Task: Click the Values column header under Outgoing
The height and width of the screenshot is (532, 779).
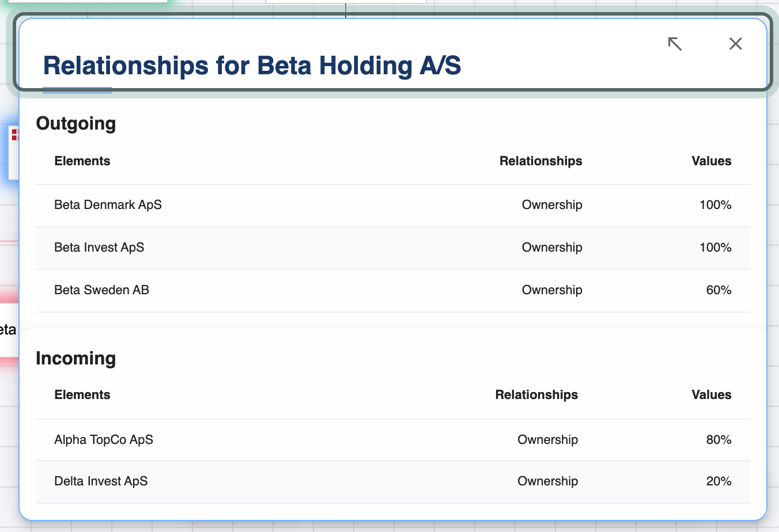Action: point(712,161)
